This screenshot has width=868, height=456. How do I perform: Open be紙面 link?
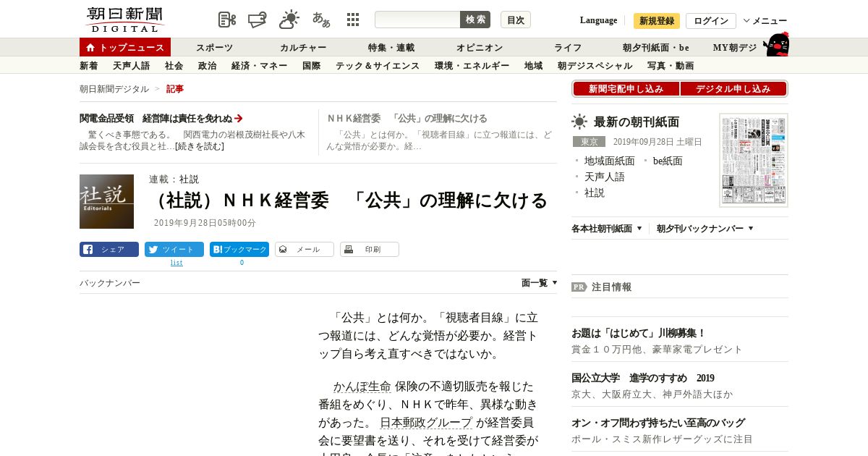[668, 161]
